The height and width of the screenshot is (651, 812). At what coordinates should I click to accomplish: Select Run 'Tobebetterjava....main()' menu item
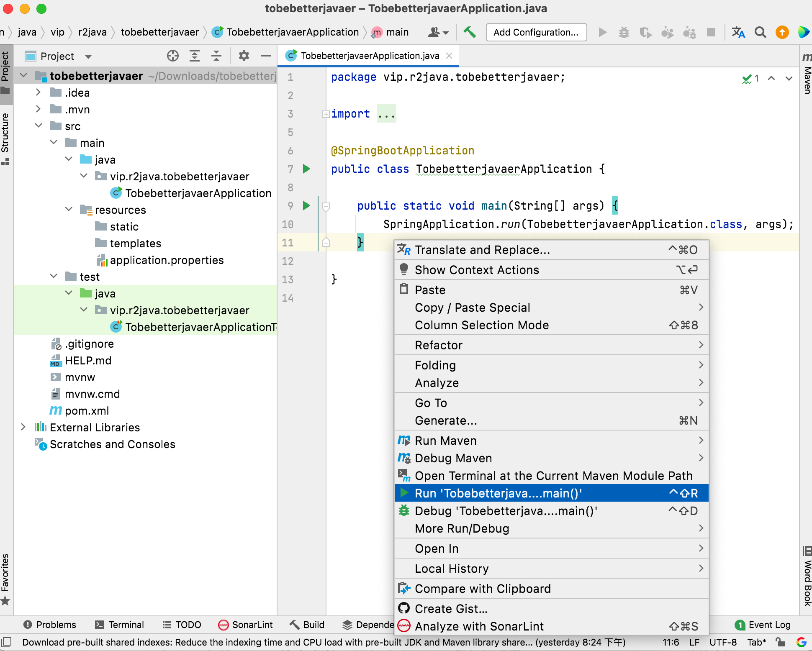[x=498, y=493]
